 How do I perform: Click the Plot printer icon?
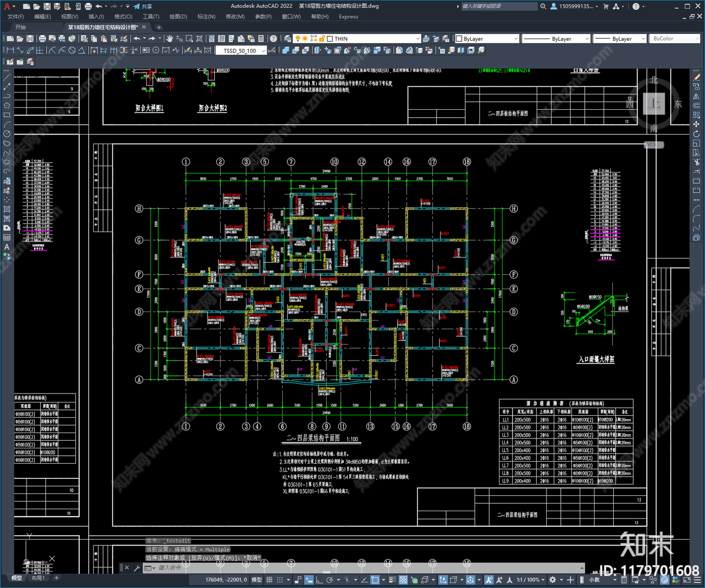pyautogui.click(x=43, y=39)
